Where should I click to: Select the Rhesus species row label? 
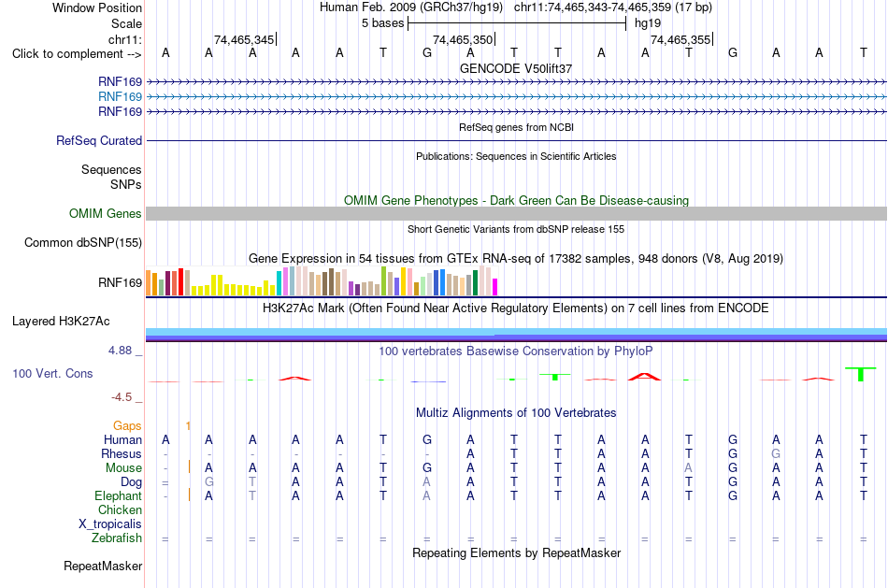click(122, 453)
